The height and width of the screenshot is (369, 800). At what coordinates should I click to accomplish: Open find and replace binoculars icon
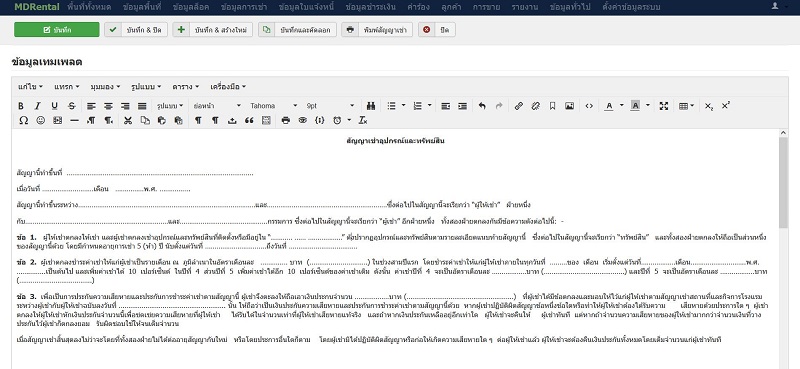tap(371, 106)
